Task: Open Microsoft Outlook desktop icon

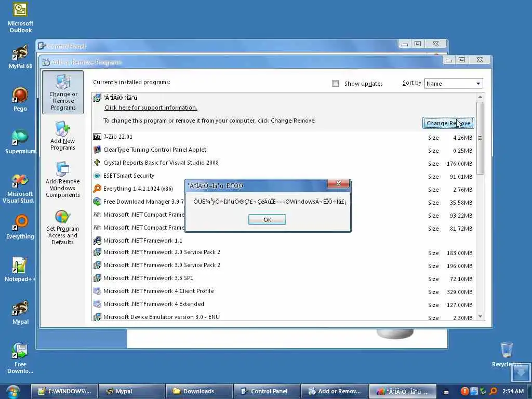Action: (x=20, y=17)
